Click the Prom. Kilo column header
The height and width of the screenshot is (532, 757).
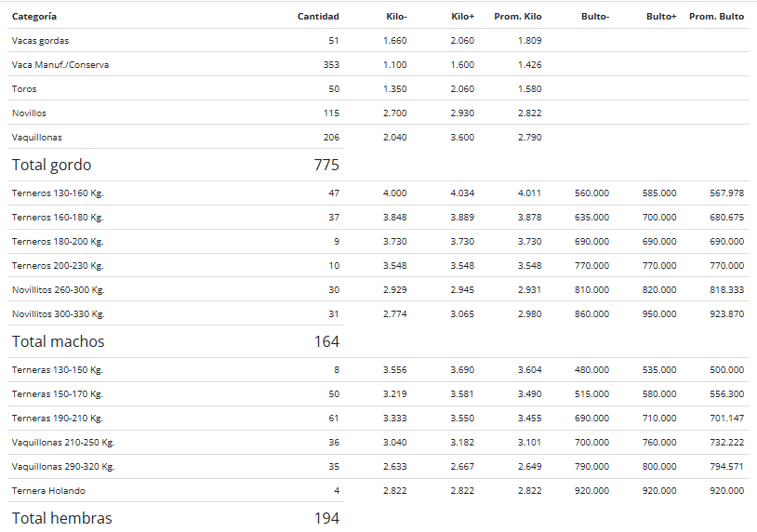click(518, 17)
